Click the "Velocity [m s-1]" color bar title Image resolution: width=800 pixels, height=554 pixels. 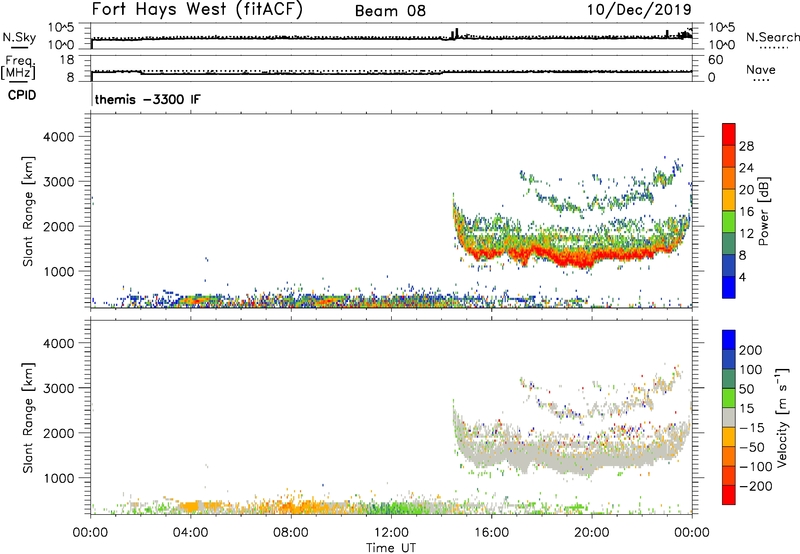782,417
